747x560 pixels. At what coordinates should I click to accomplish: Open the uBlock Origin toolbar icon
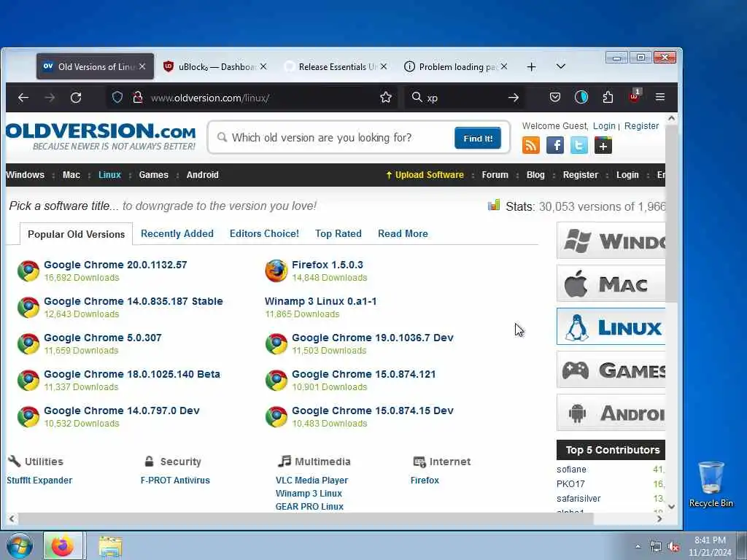click(x=634, y=96)
